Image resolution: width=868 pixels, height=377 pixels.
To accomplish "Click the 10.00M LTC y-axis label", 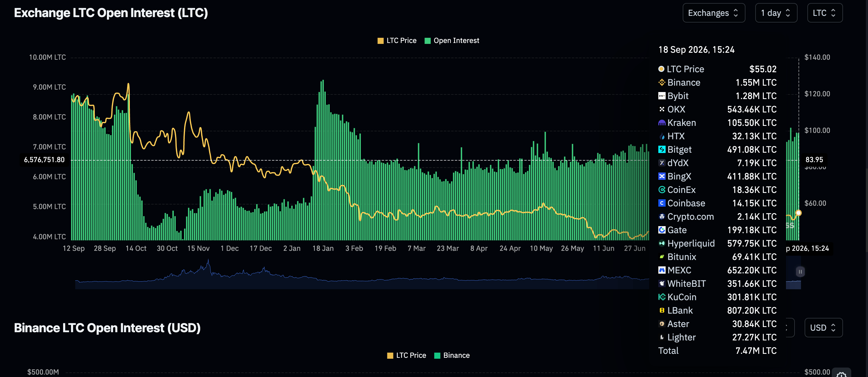I will (48, 57).
